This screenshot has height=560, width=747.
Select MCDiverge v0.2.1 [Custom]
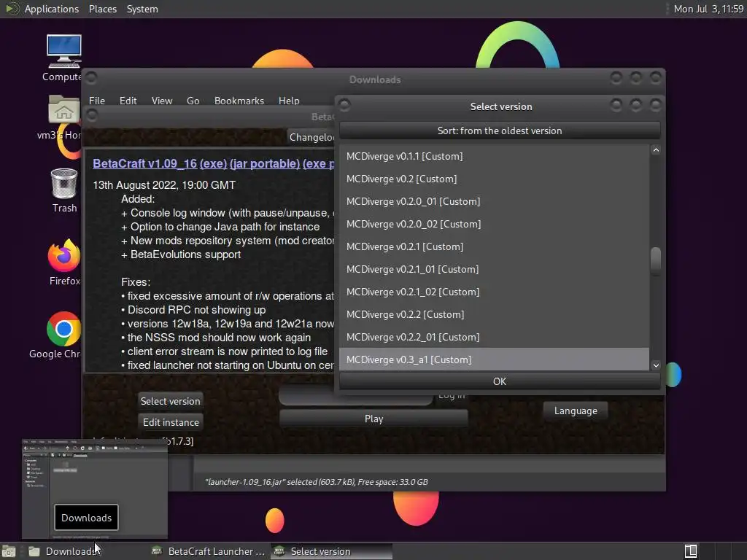coord(494,246)
